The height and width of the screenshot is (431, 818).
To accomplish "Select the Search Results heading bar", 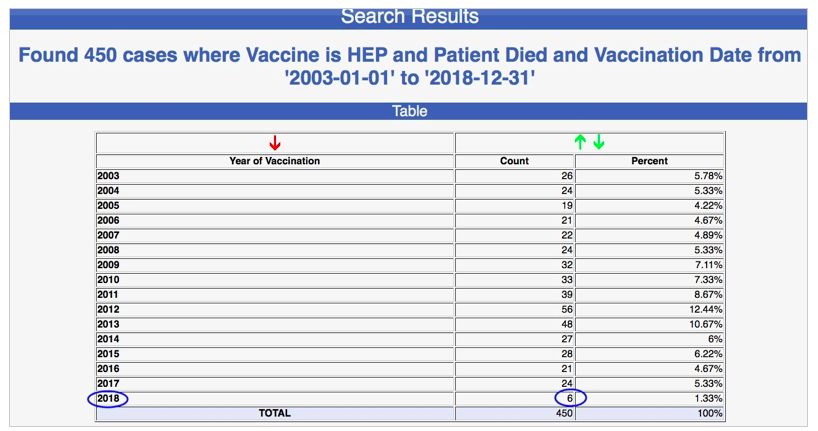I will [x=409, y=17].
